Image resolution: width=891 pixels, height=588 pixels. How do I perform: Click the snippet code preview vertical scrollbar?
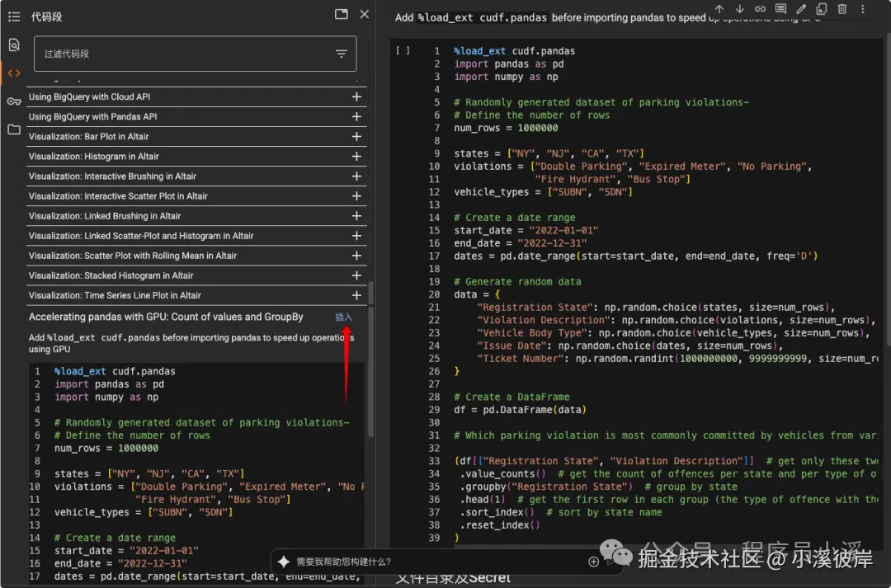point(370,372)
